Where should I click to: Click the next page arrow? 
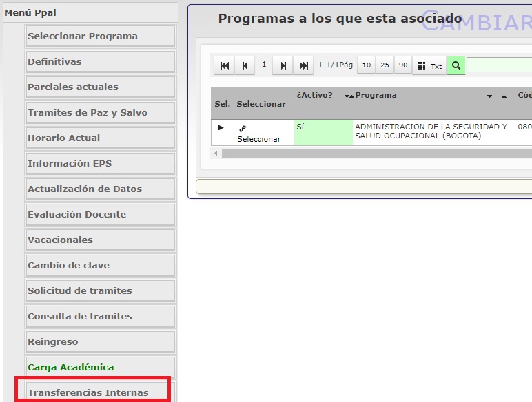[283, 66]
